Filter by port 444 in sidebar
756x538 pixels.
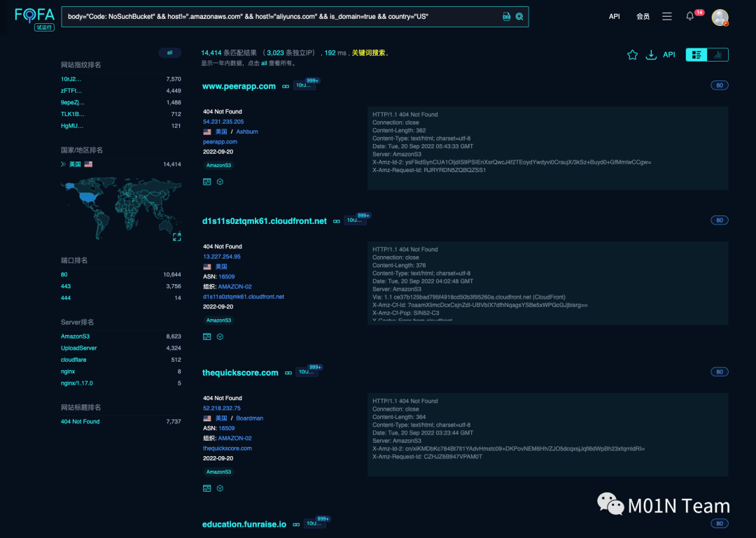66,298
